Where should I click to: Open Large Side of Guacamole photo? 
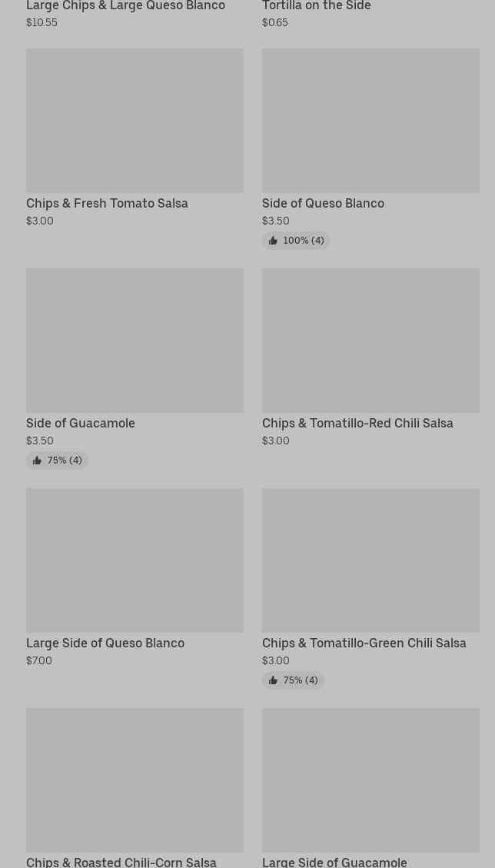(371, 780)
